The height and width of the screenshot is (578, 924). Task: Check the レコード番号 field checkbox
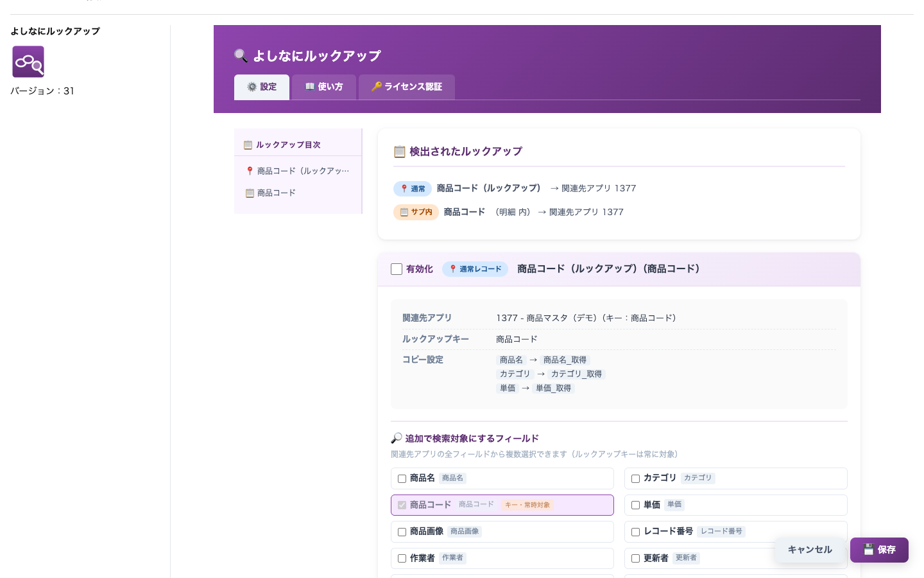pos(635,532)
